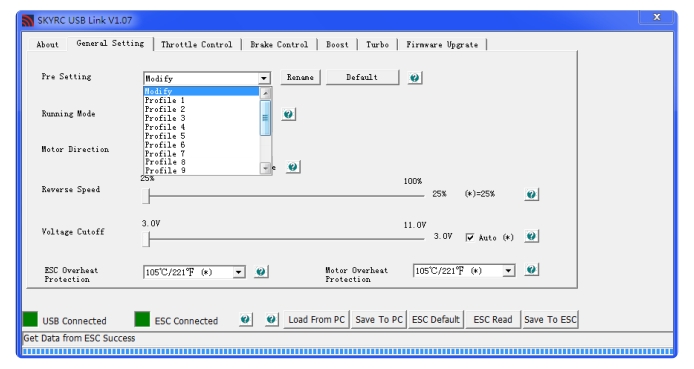Click the profile list scrollbar down arrow
Image resolution: width=694 pixels, height=369 pixels.
pos(265,168)
